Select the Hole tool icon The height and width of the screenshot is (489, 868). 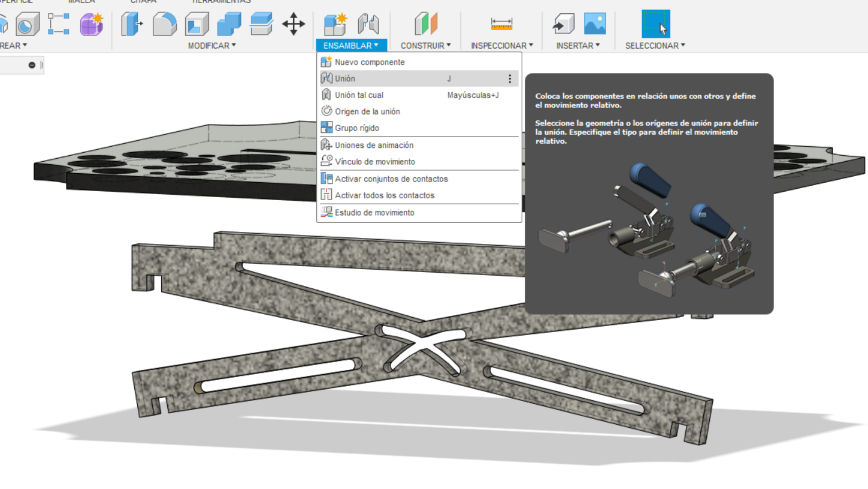(x=26, y=24)
